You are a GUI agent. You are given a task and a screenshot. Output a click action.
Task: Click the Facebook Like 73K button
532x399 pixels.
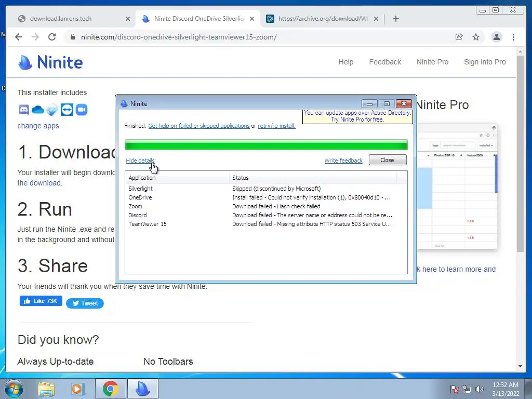[x=41, y=301]
